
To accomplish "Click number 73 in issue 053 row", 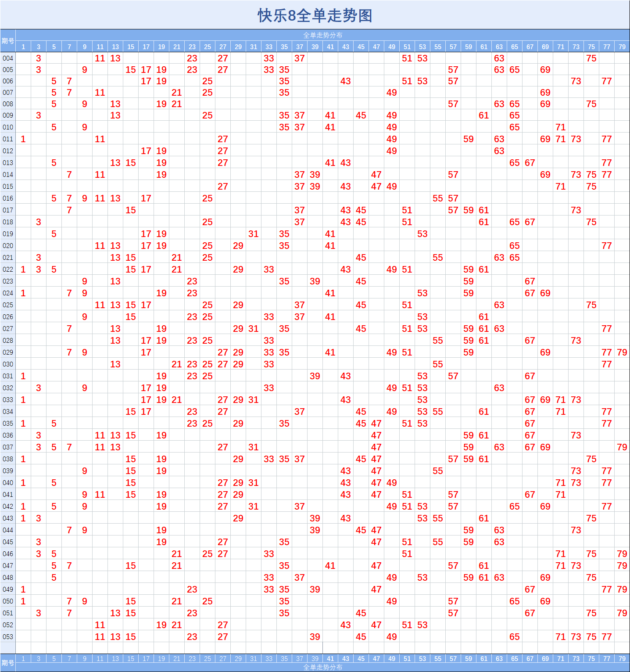I will [x=576, y=636].
